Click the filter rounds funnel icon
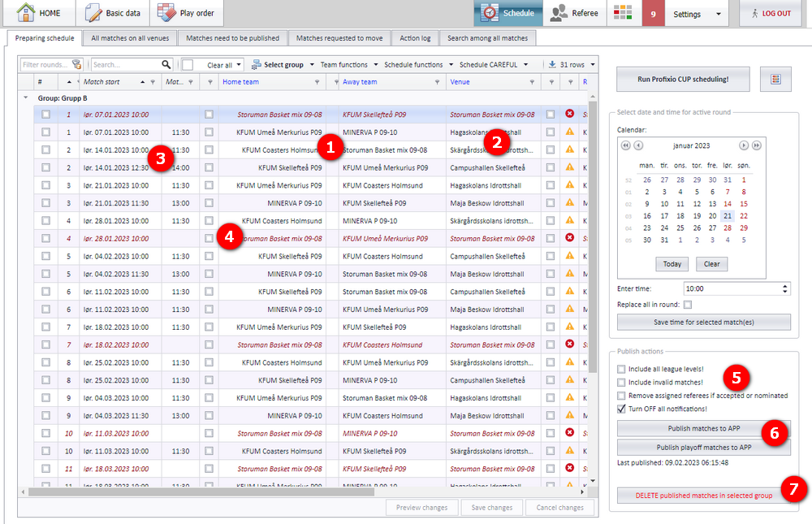Image resolution: width=812 pixels, height=524 pixels. click(76, 64)
